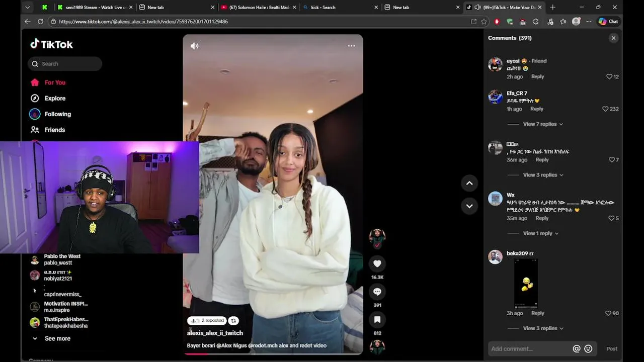Expand View 7 replies under Efa_CR 7
Image resolution: width=644 pixels, height=362 pixels.
pyautogui.click(x=543, y=124)
